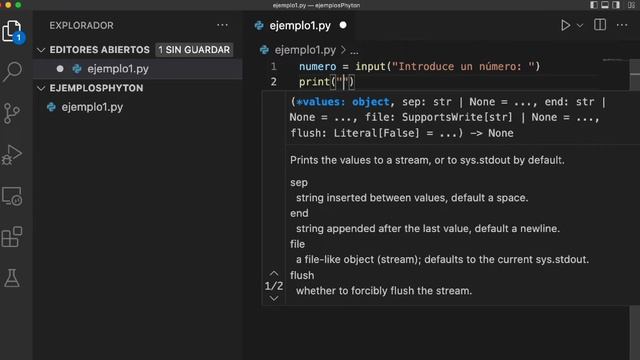
Task: Open the Search view in activity bar
Action: [12, 71]
